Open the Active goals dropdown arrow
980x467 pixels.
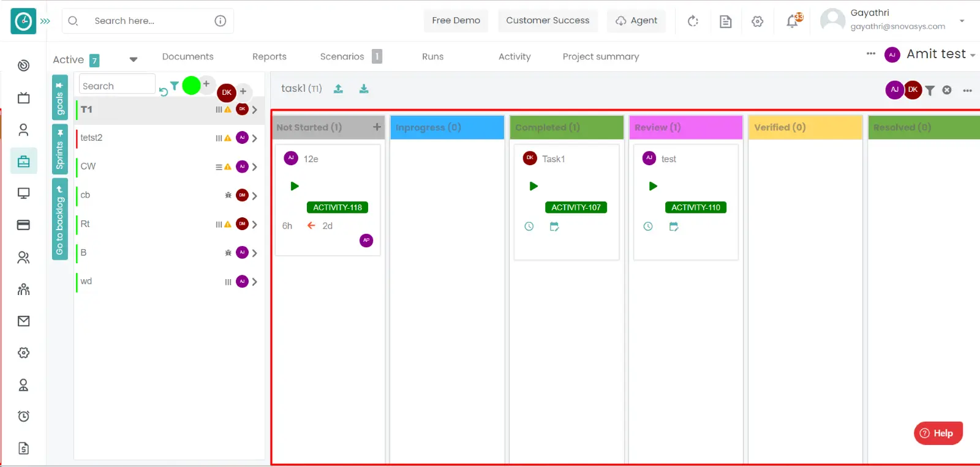point(134,59)
